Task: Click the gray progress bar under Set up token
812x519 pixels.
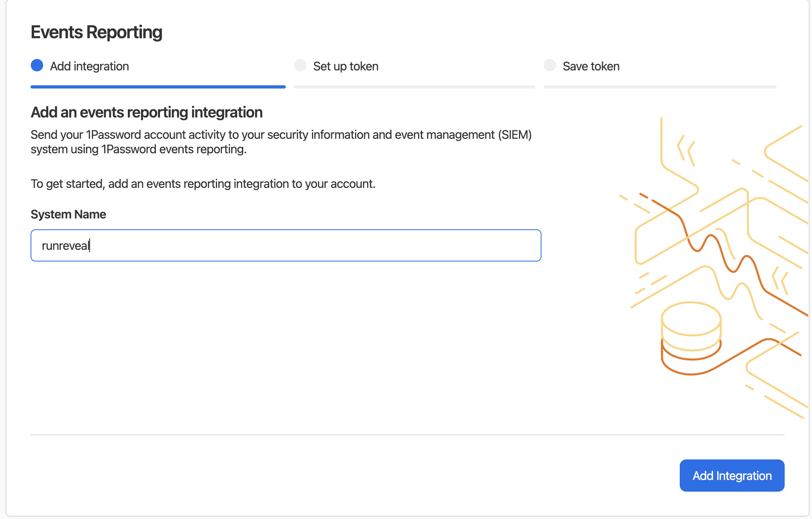Action: 414,86
